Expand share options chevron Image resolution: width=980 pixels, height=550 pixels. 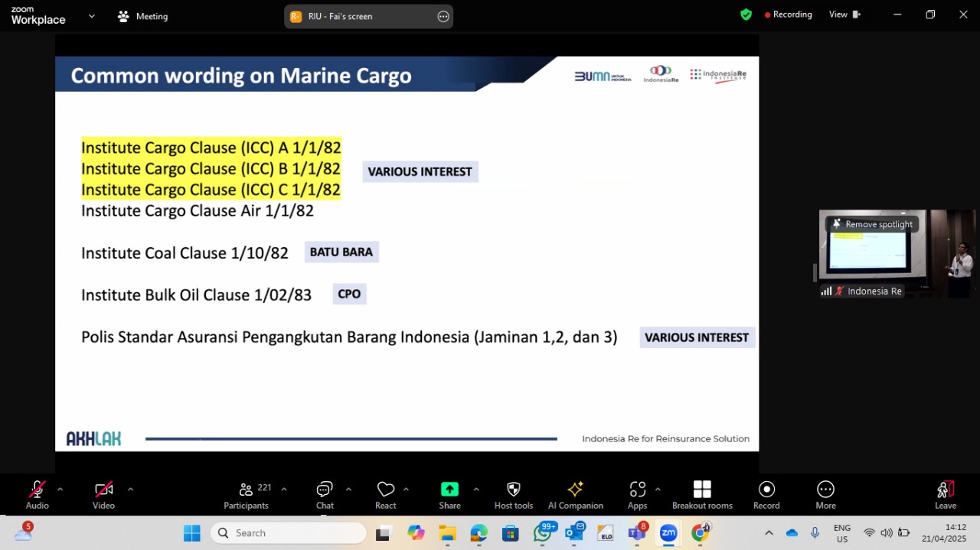click(476, 490)
